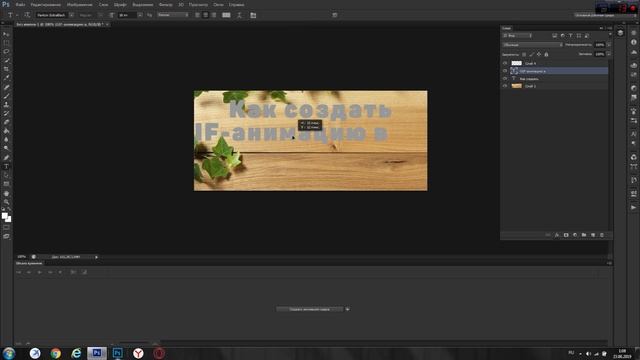Select the Eraser tool

click(x=6, y=122)
